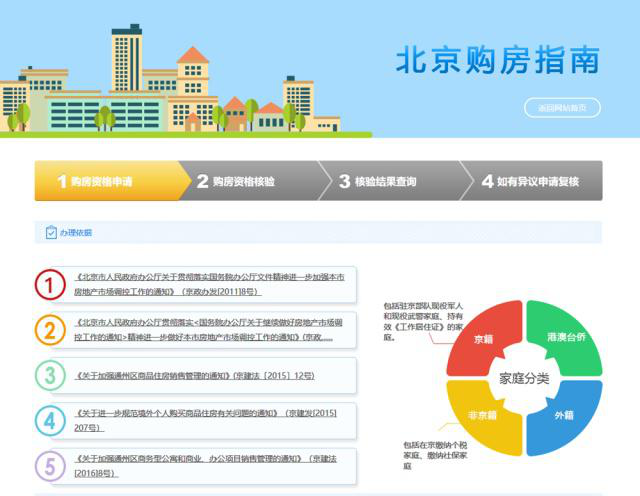Click the 办理依据 clipboard icon

click(x=51, y=232)
